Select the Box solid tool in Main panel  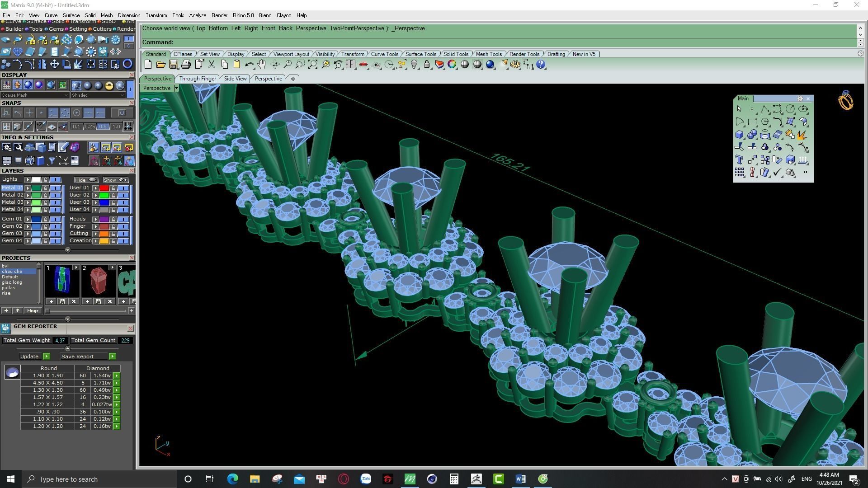click(x=739, y=134)
